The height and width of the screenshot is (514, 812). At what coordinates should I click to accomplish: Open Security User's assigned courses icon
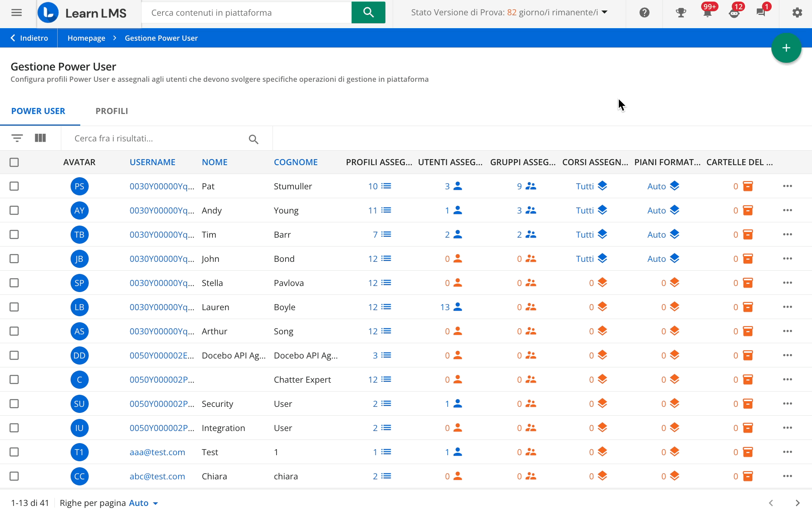click(x=602, y=404)
